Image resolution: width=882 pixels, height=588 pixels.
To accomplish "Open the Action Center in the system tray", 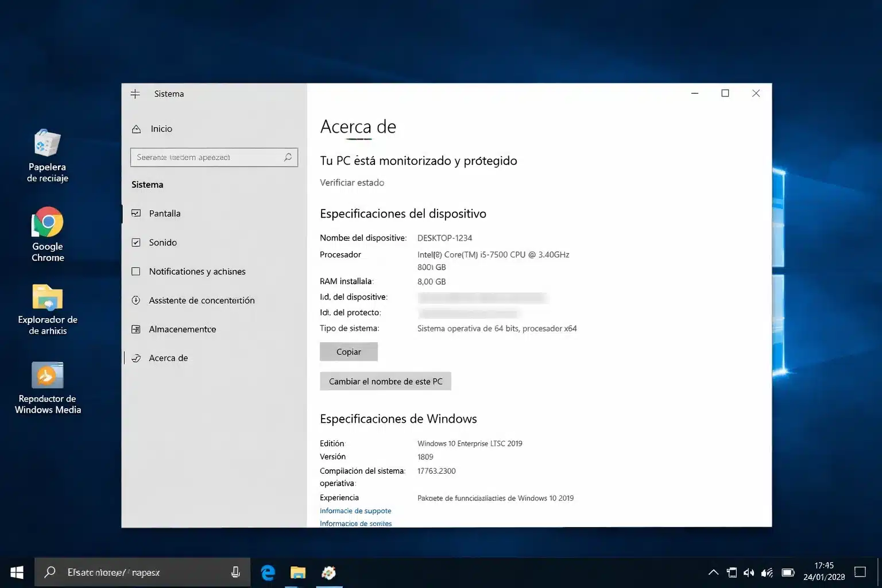I will tap(860, 572).
